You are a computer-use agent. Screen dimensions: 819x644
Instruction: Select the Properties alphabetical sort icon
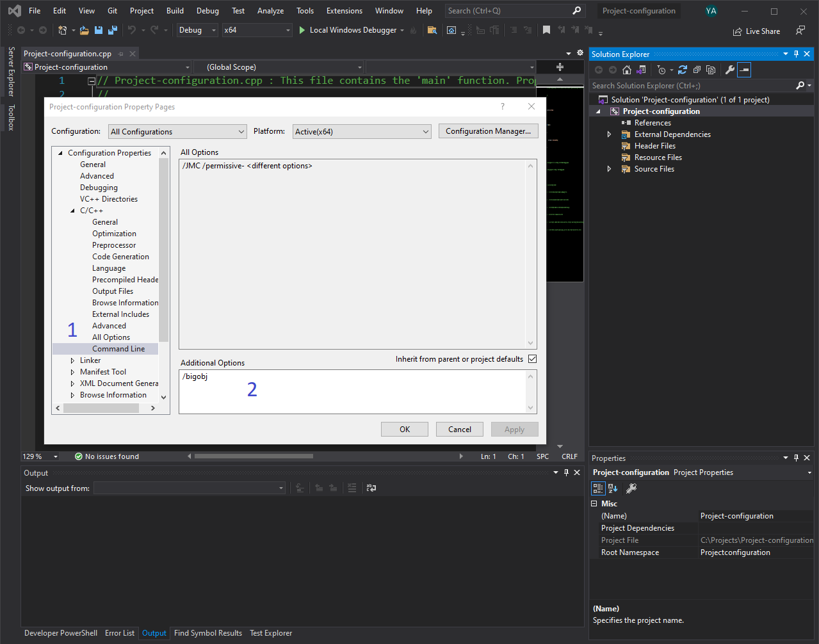(x=613, y=488)
